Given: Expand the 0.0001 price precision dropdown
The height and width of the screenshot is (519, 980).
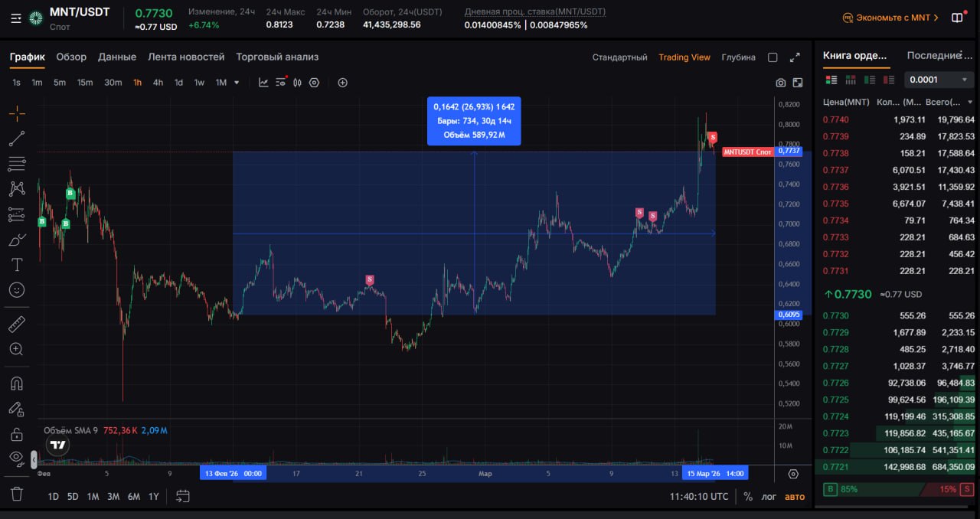Looking at the screenshot, I should (x=939, y=80).
